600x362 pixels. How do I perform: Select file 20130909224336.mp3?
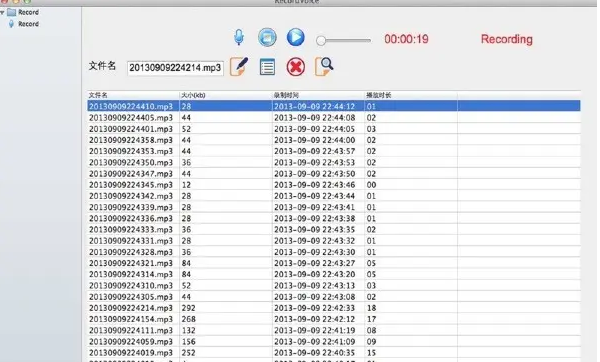click(131, 218)
